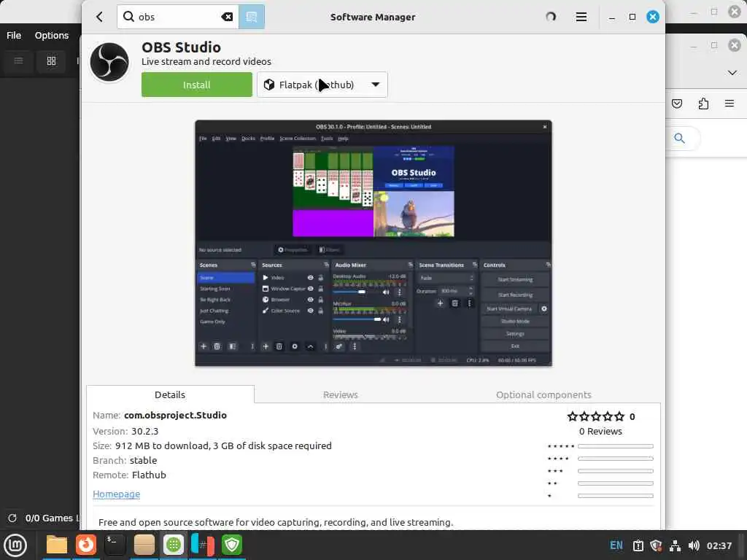The width and height of the screenshot is (747, 560).
Task: Click the refresh icon beside '0/0 Games'
Action: coord(12,518)
